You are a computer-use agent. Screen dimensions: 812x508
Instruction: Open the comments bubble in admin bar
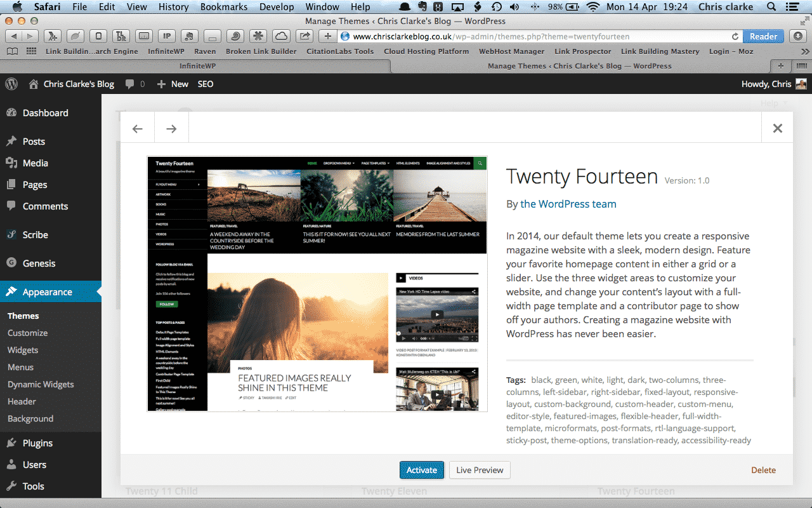(x=135, y=84)
